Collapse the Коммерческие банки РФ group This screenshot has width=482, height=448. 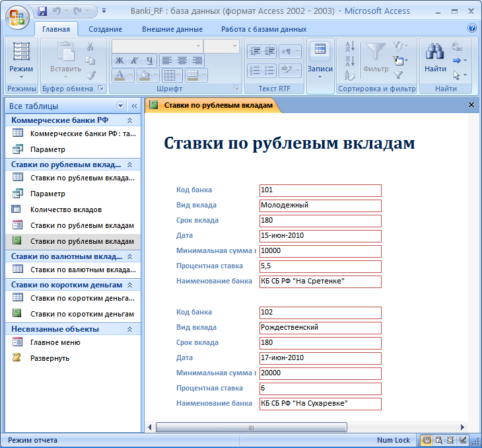(129, 120)
